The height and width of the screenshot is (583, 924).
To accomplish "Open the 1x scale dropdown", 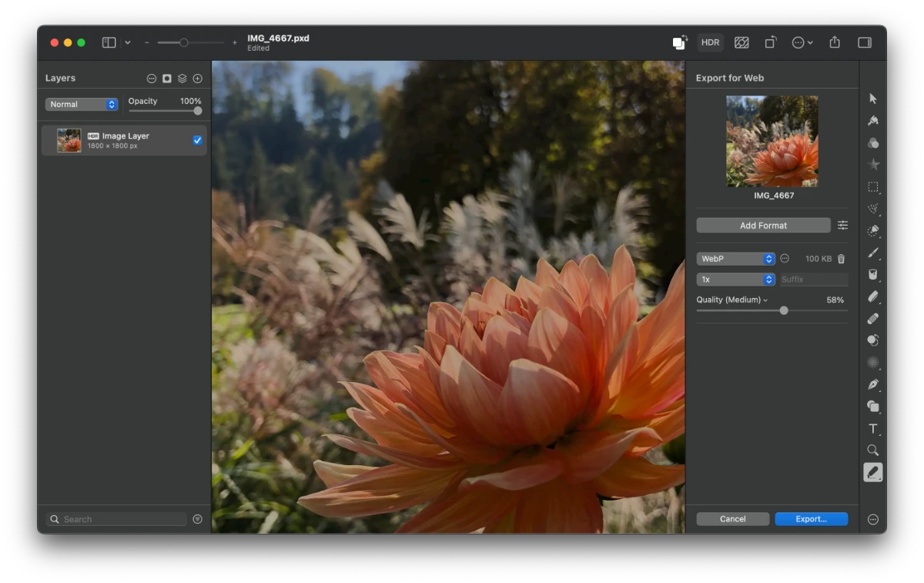I will coord(735,279).
